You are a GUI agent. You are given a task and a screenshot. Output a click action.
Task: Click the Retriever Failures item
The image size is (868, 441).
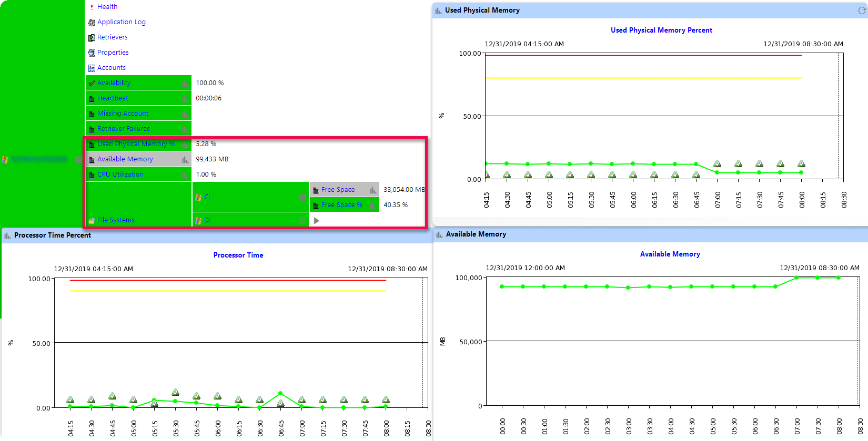[123, 129]
